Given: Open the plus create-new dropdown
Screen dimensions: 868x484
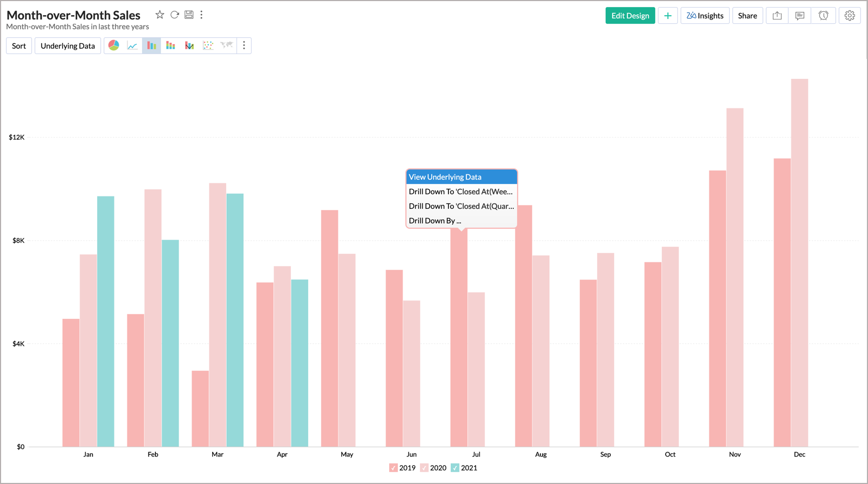Looking at the screenshot, I should [668, 16].
